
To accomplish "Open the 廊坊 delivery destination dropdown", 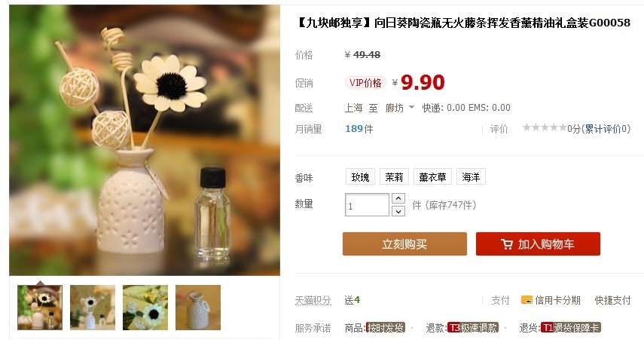I will 399,108.
